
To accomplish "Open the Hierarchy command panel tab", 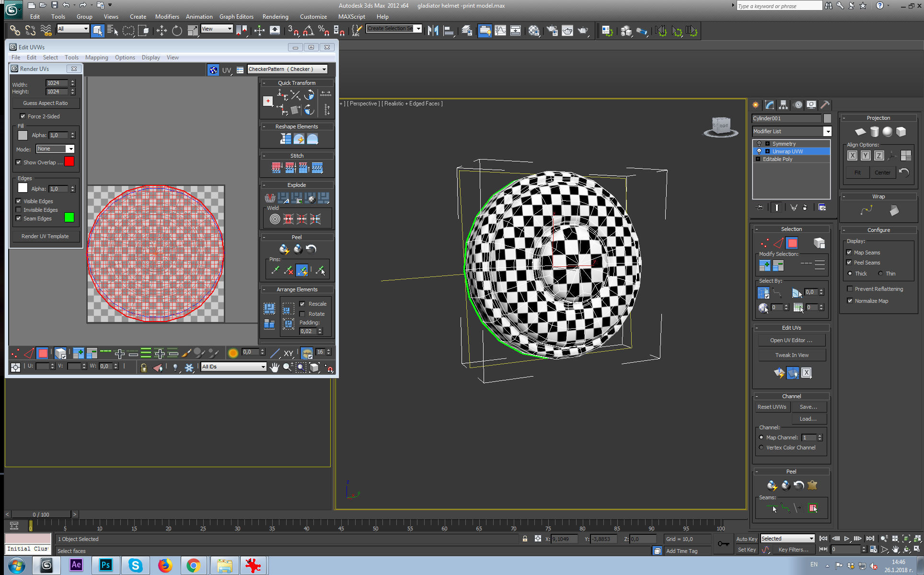I will coord(783,105).
